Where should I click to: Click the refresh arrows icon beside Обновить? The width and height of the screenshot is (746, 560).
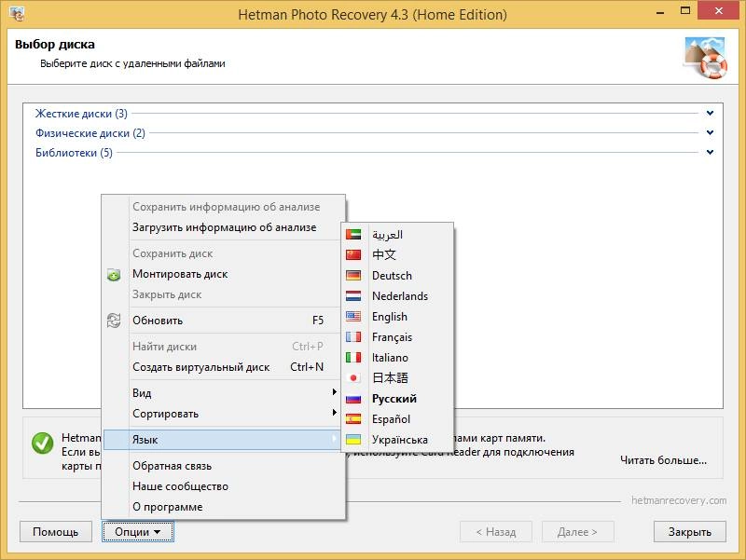[x=114, y=321]
